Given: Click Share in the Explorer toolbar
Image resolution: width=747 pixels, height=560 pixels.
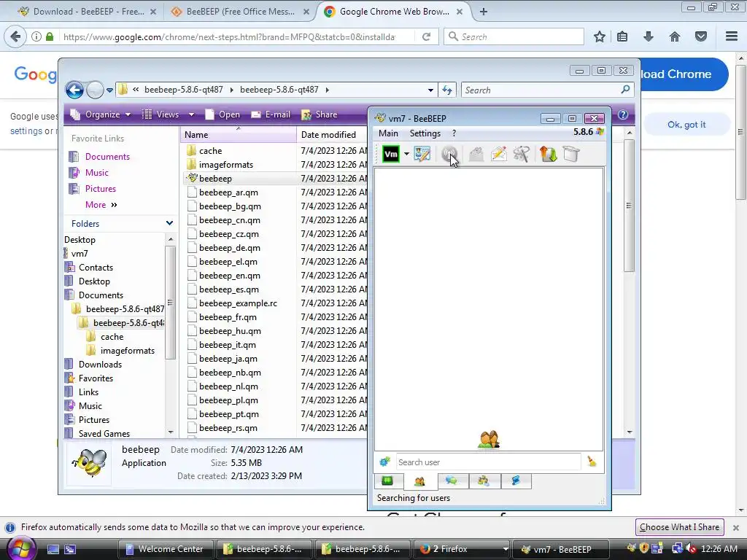Looking at the screenshot, I should (320, 114).
